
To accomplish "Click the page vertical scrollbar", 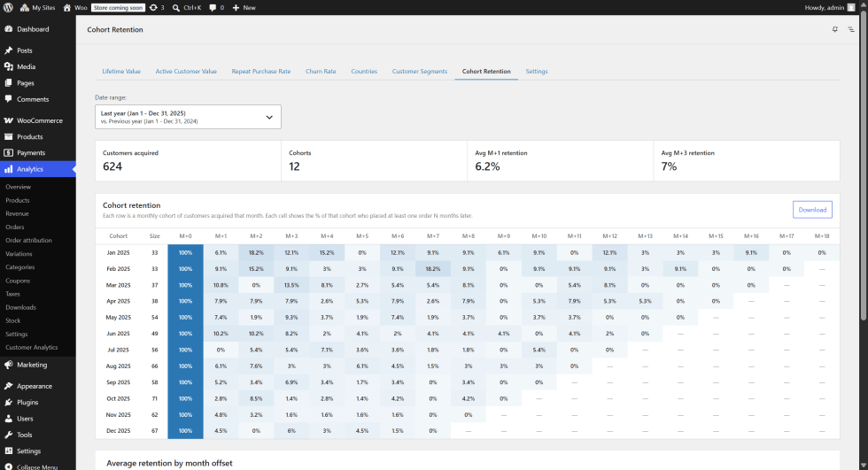I will pos(864,166).
